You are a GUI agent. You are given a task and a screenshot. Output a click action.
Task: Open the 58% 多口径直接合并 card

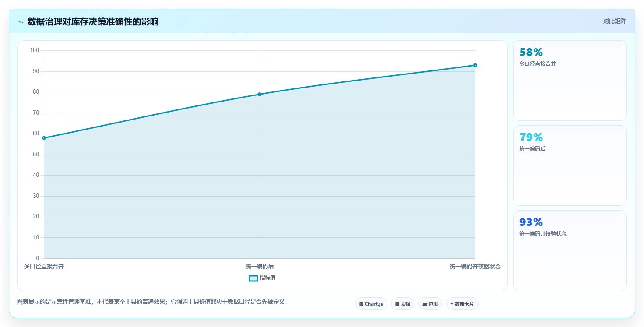point(570,81)
